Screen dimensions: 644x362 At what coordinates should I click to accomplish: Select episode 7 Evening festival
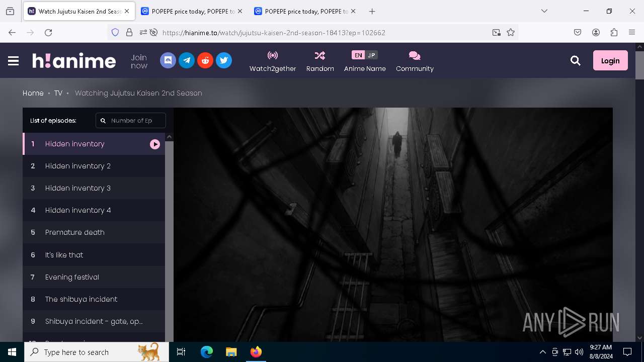(94, 277)
